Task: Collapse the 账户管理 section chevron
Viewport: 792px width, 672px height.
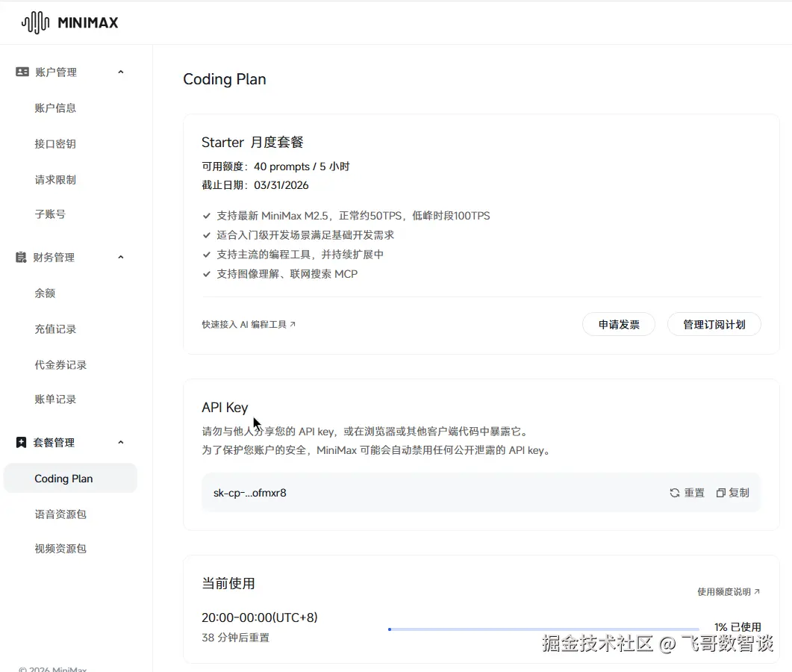Action: point(121,72)
